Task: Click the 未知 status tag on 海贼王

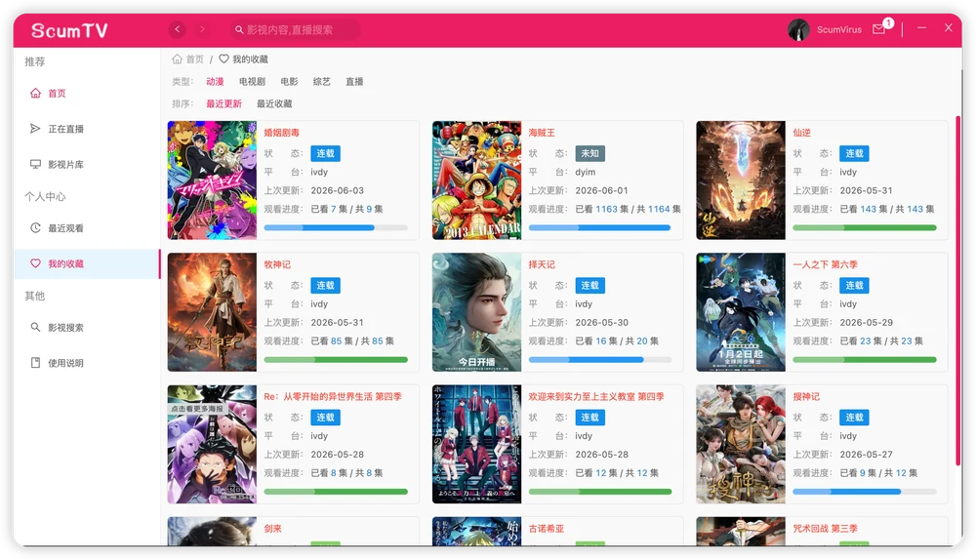Action: (590, 154)
